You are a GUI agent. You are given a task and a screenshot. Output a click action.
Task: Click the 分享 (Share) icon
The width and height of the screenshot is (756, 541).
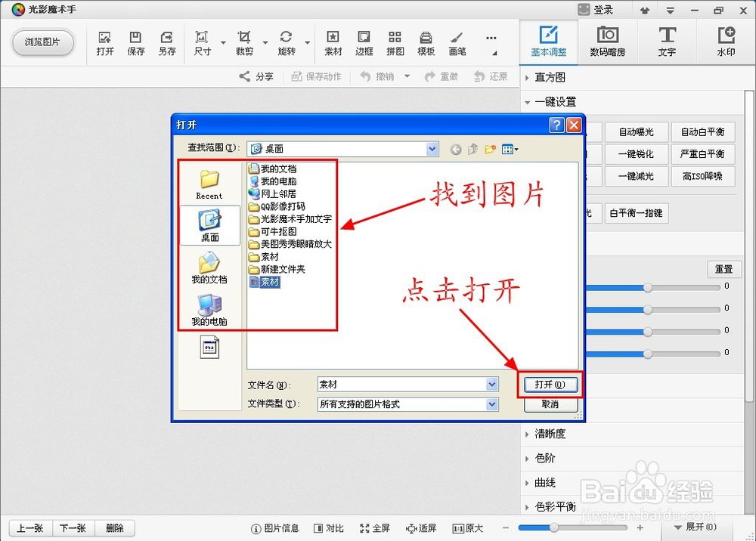click(256, 76)
